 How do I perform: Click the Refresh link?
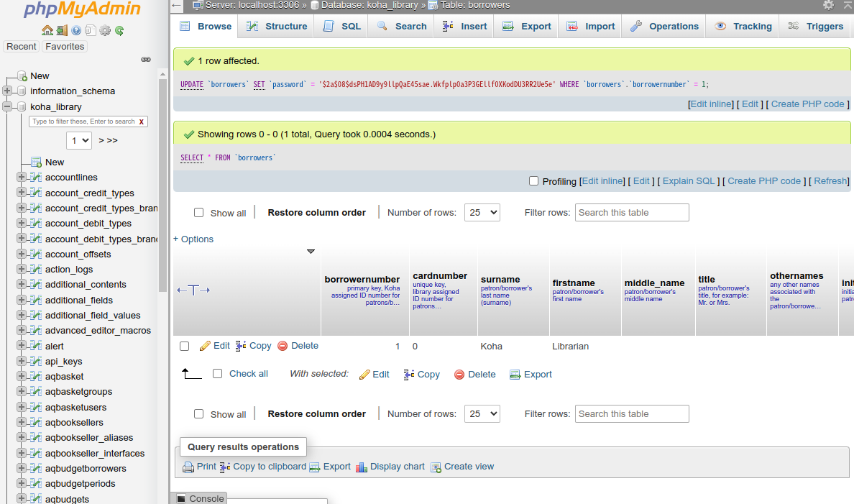[830, 181]
